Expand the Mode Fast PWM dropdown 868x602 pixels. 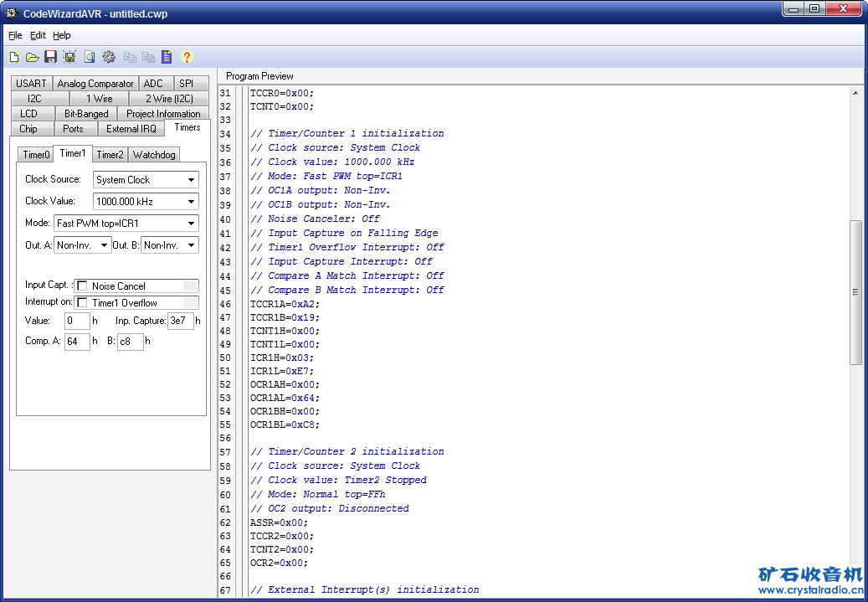(192, 224)
